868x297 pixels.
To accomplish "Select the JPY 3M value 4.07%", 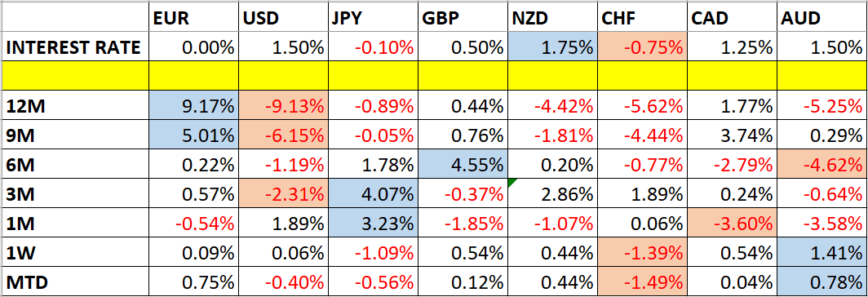I will (x=373, y=194).
